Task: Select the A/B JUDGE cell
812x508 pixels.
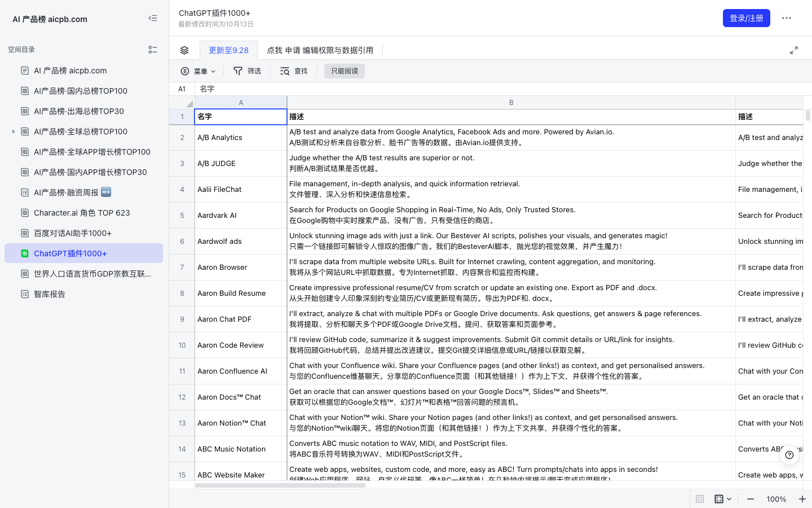Action: (x=241, y=164)
